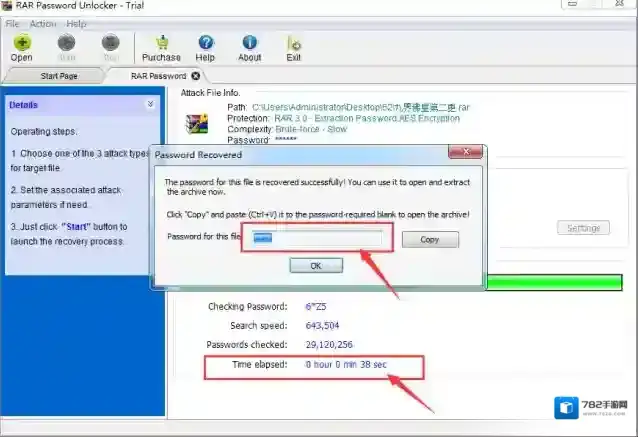Close the Password Recovered dialog
This screenshot has height=437, width=638.
tap(465, 152)
